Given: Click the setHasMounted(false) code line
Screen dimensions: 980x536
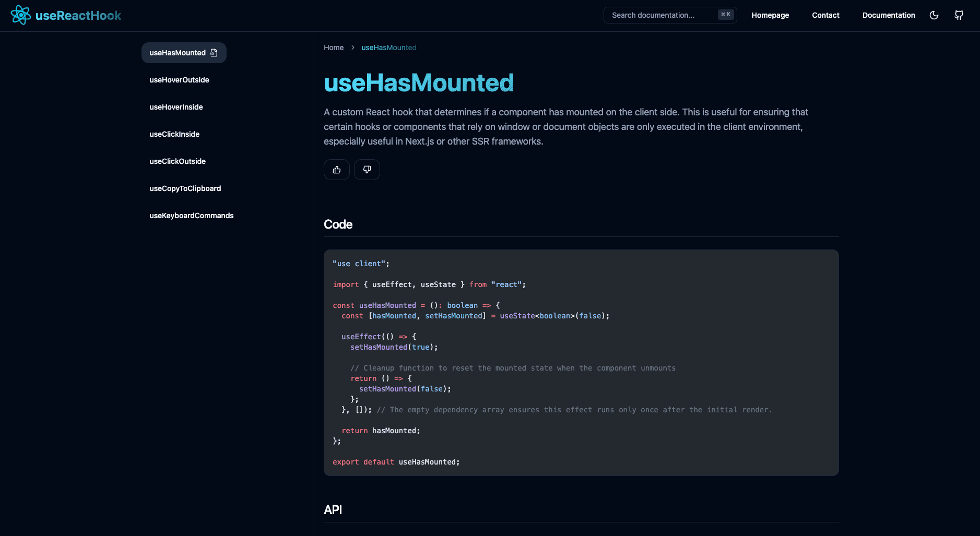Looking at the screenshot, I should 405,389.
